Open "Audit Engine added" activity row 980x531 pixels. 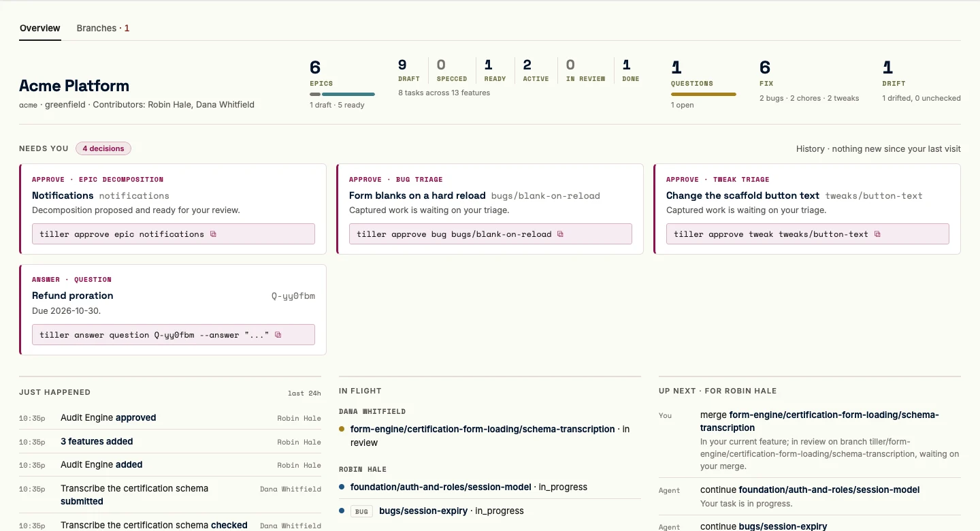[170, 465]
